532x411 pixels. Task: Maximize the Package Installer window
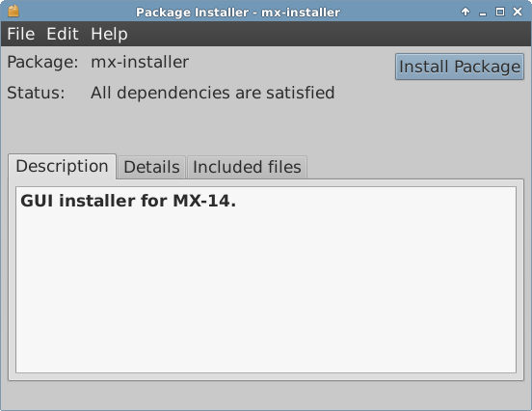pyautogui.click(x=500, y=12)
